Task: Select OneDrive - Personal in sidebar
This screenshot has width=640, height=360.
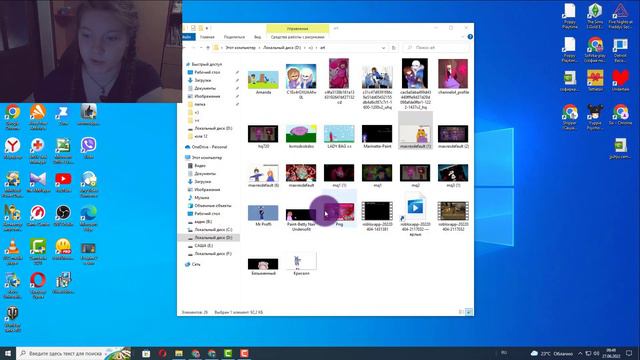Action: point(209,147)
